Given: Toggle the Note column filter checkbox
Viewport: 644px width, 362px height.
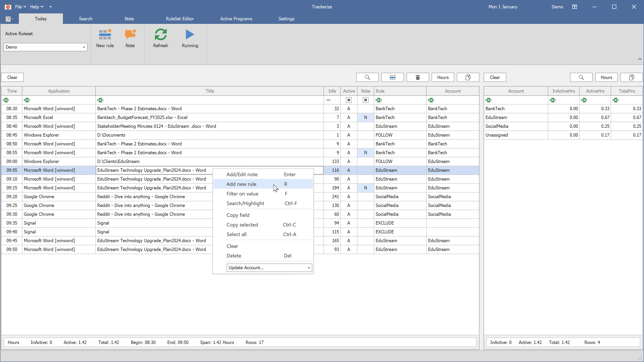Looking at the screenshot, I should point(365,100).
